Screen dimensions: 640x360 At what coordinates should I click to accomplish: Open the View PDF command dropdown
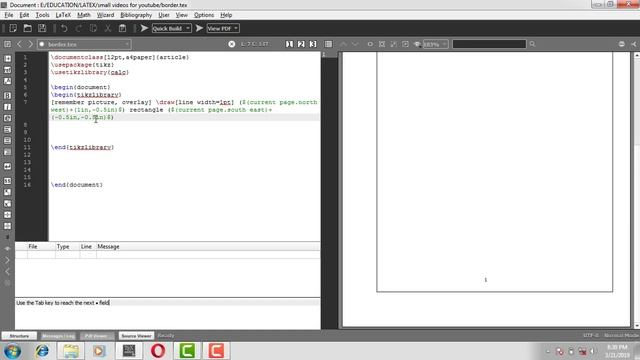[x=223, y=28]
